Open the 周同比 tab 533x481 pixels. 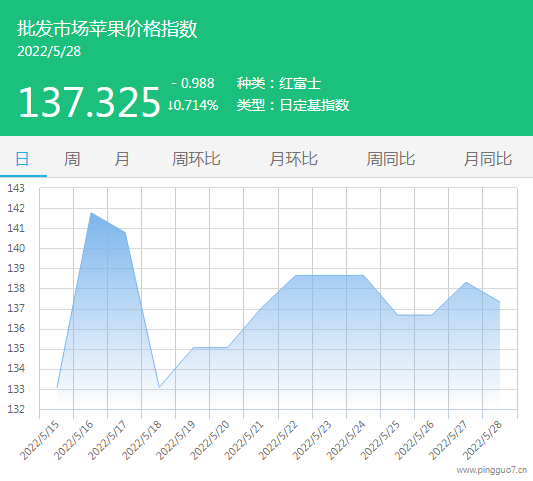(x=391, y=159)
